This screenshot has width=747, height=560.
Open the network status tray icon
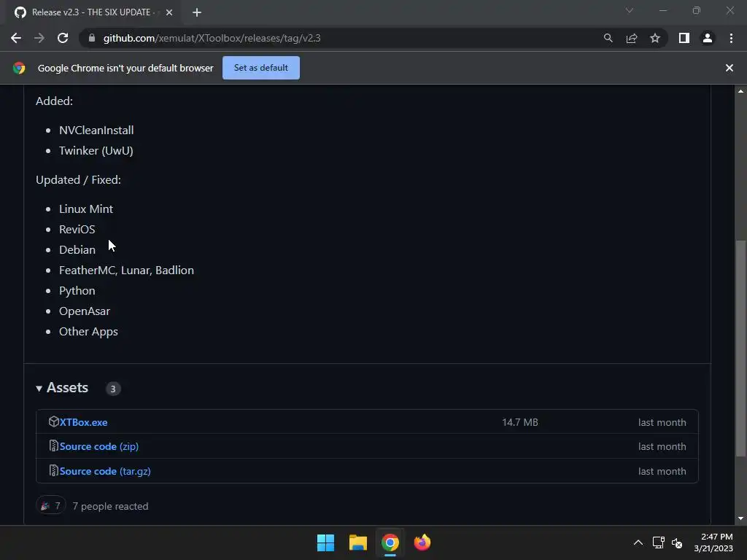659,542
